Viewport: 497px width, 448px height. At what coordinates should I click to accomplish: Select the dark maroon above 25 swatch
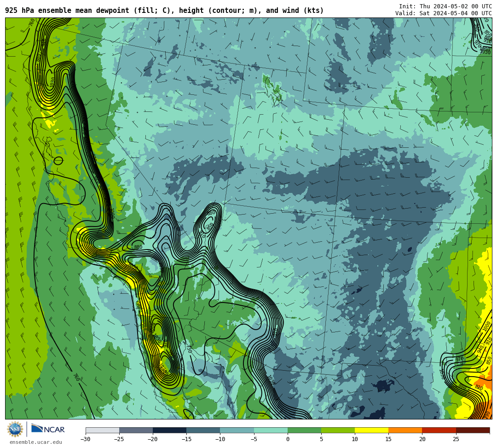tap(473, 430)
